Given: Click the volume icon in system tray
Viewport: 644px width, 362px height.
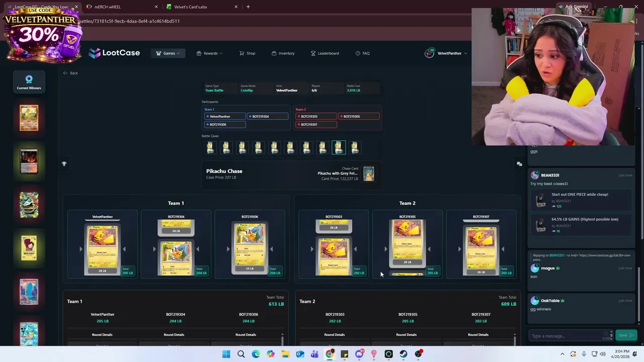Looking at the screenshot, I should [x=603, y=354].
